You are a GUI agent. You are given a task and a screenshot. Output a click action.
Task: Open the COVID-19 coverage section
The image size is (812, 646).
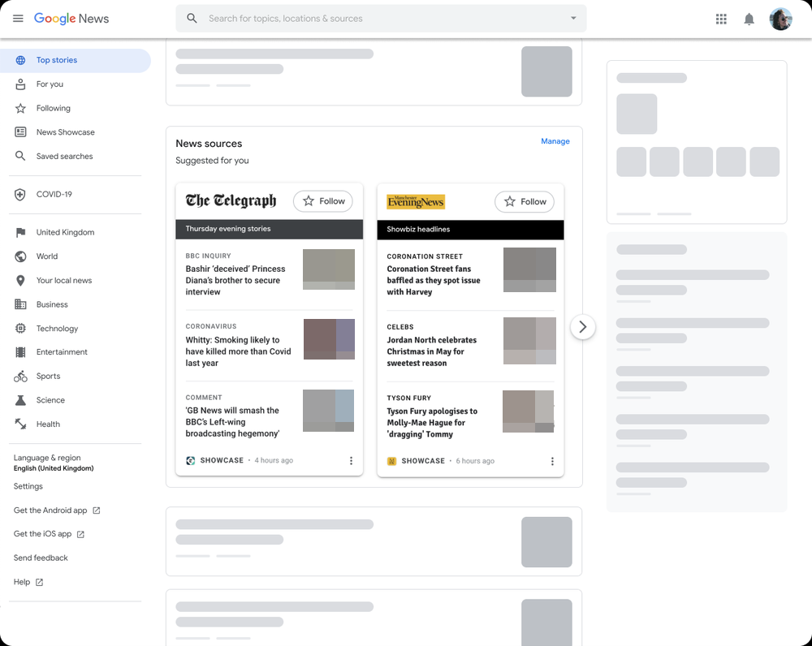coord(53,194)
